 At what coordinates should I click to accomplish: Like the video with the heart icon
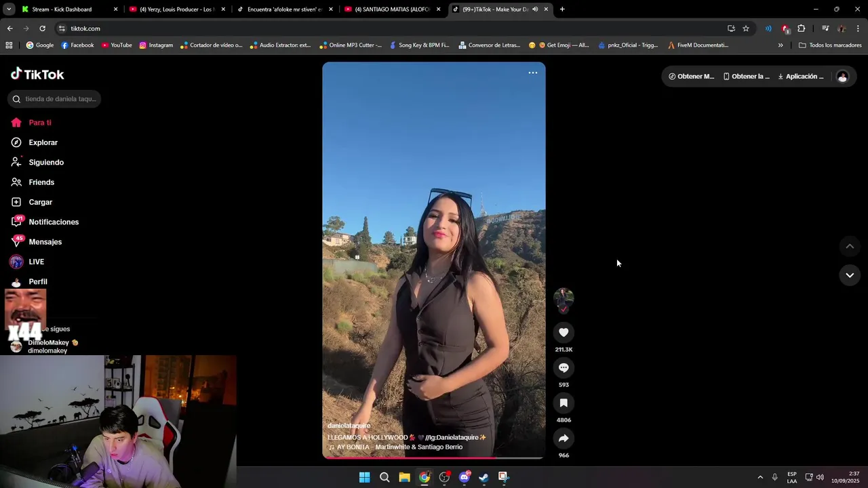(x=564, y=332)
